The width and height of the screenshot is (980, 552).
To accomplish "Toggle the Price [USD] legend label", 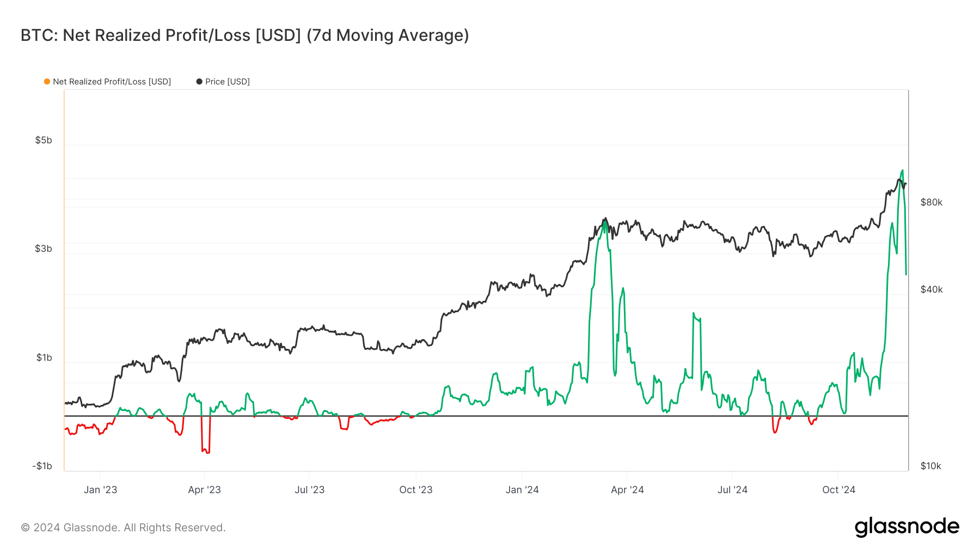I will click(x=227, y=82).
